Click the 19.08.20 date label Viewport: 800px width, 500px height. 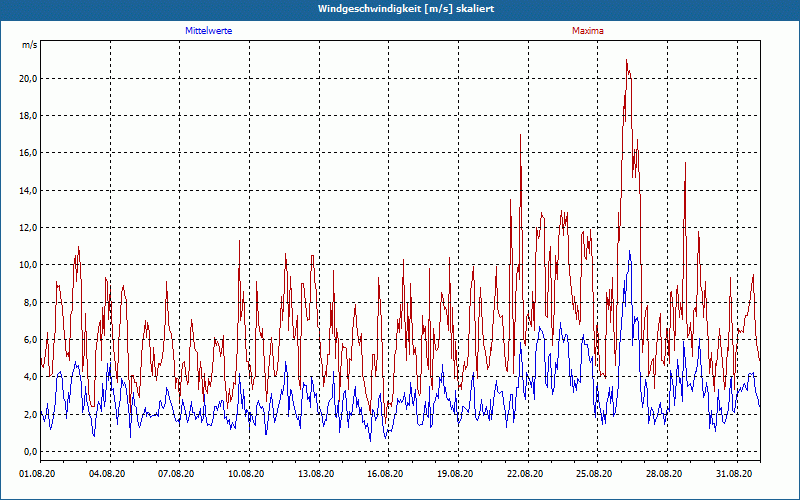pyautogui.click(x=455, y=474)
